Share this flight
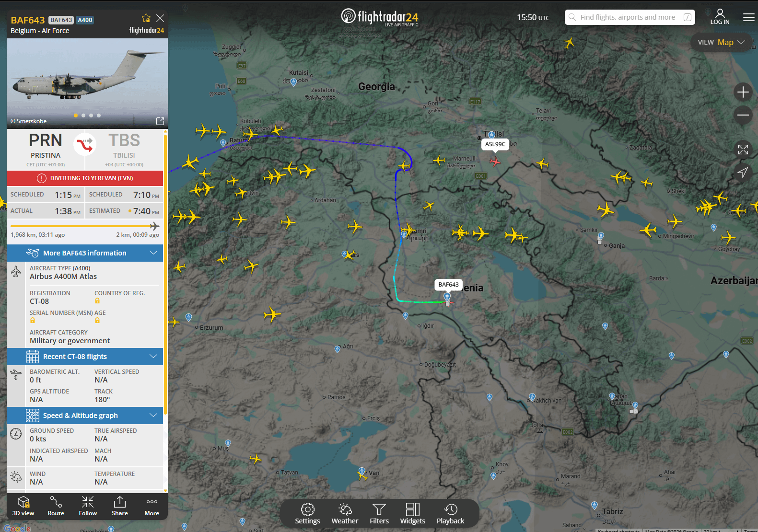This screenshot has height=532, width=758. pos(119,506)
